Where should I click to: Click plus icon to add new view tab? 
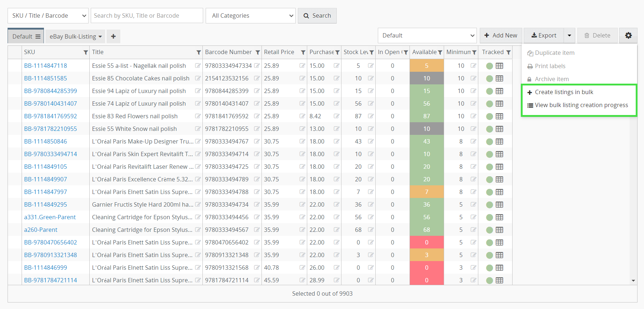click(113, 36)
